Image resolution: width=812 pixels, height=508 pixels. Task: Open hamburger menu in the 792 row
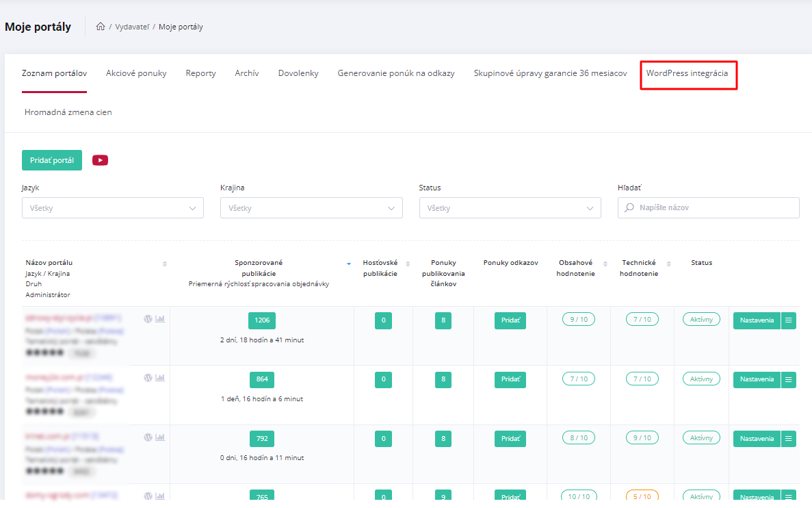tap(788, 439)
